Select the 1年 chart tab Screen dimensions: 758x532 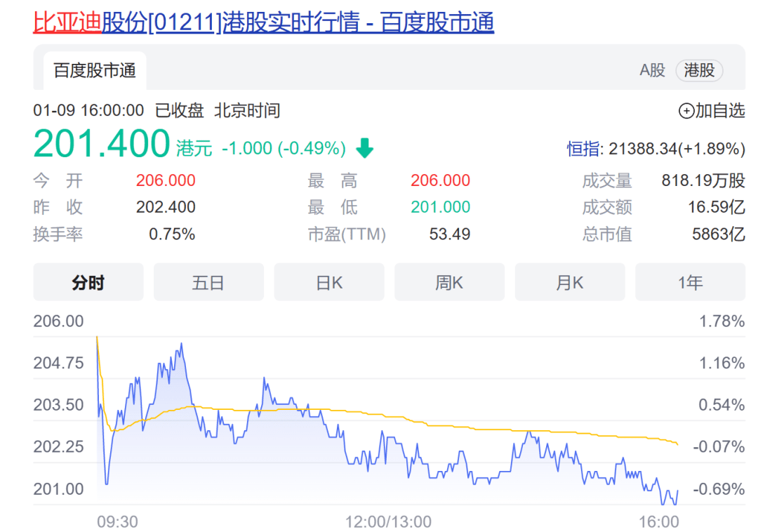(x=691, y=282)
